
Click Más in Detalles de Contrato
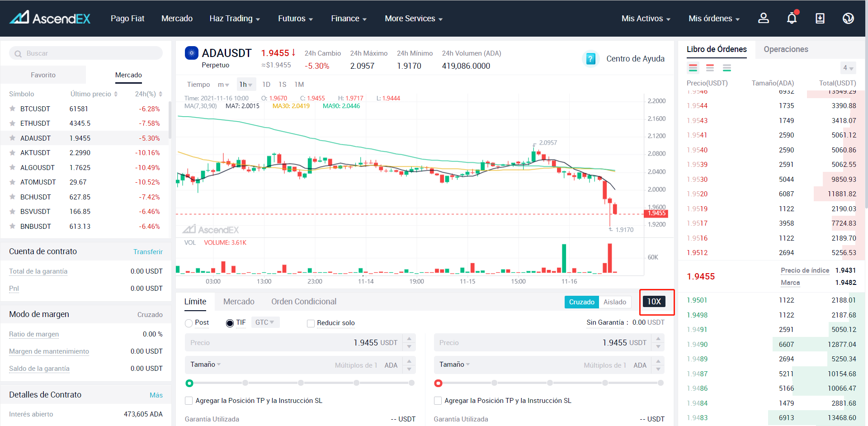coord(156,395)
